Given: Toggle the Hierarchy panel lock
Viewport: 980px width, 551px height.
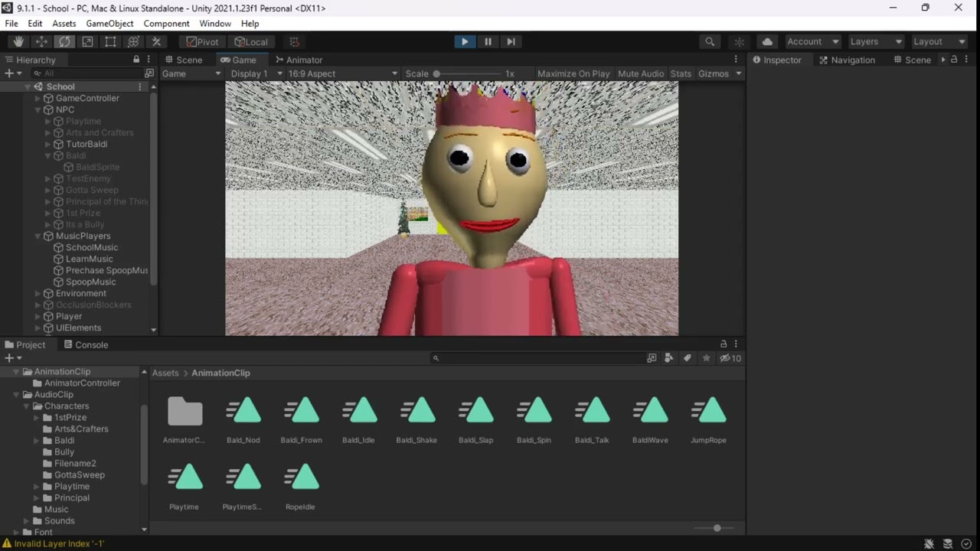Looking at the screenshot, I should tap(136, 60).
